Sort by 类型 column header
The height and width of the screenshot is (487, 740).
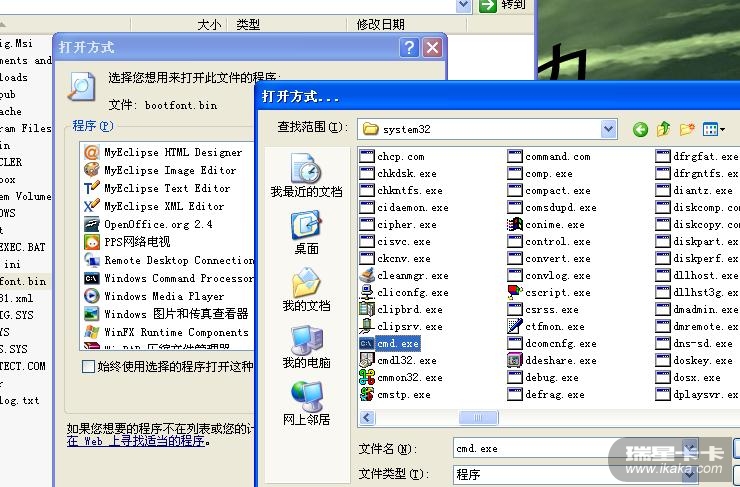[248, 25]
